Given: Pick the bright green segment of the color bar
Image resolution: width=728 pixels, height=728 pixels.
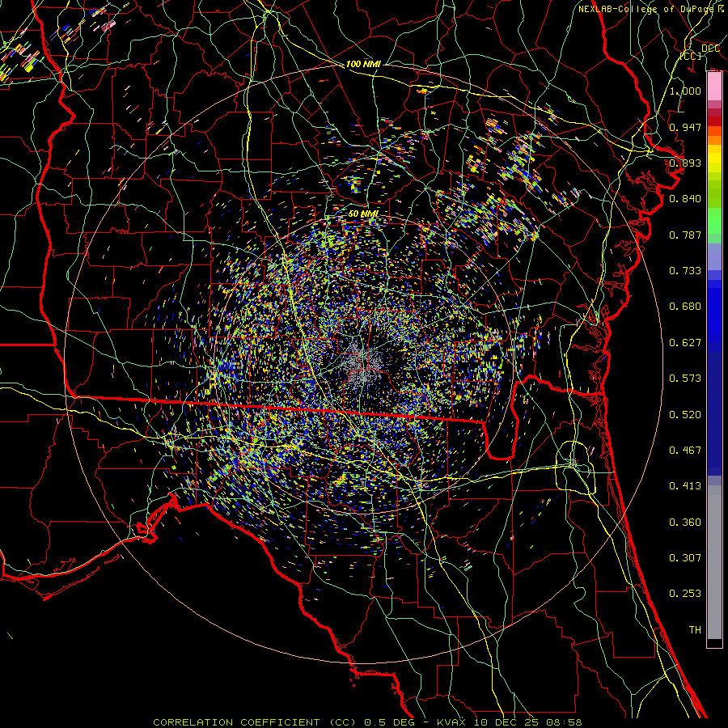Looking at the screenshot, I should 714,221.
